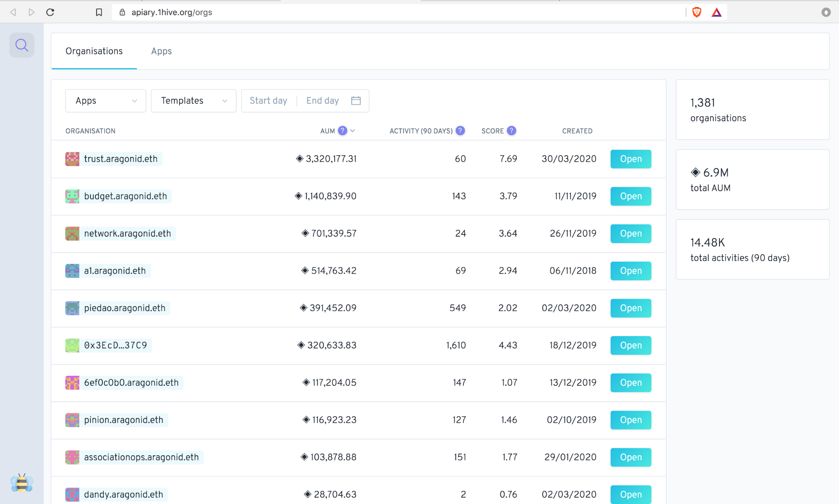
Task: Click the pinion.aragonid.eth identicon
Action: [x=72, y=420]
